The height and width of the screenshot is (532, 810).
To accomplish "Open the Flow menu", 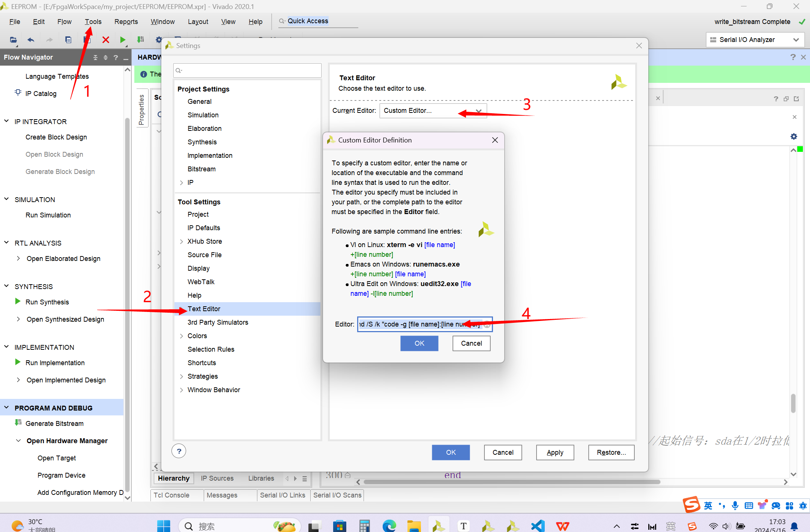I will click(x=65, y=22).
